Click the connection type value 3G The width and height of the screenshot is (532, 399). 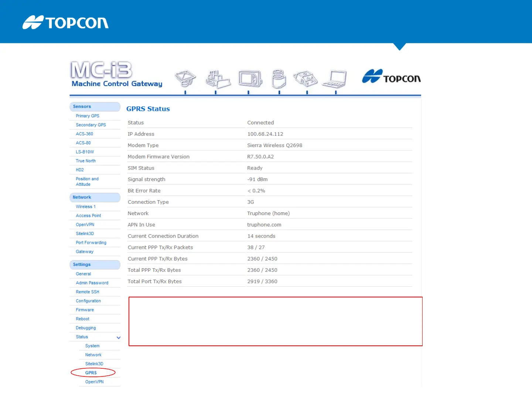tap(250, 202)
